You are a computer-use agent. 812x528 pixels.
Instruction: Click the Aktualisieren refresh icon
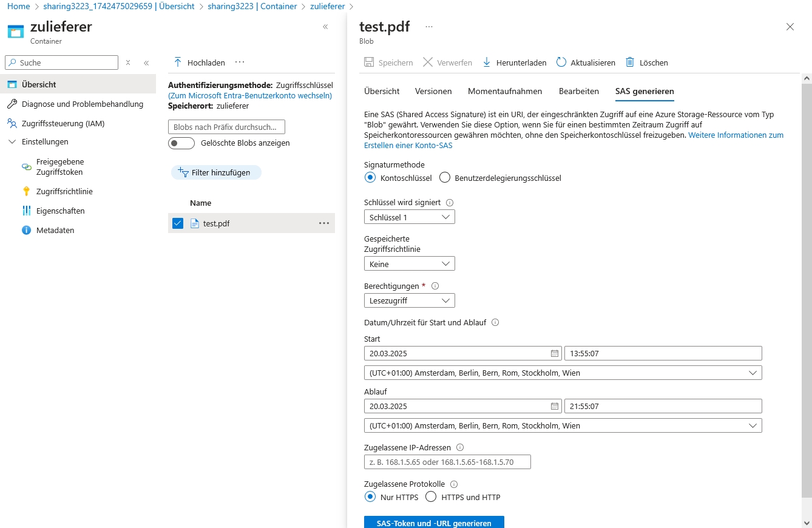coord(561,63)
